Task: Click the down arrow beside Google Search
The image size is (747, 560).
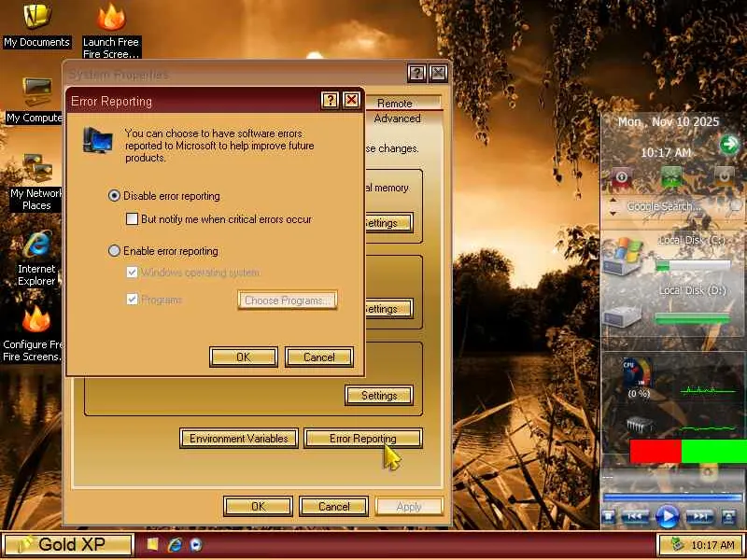Action: pyautogui.click(x=613, y=213)
